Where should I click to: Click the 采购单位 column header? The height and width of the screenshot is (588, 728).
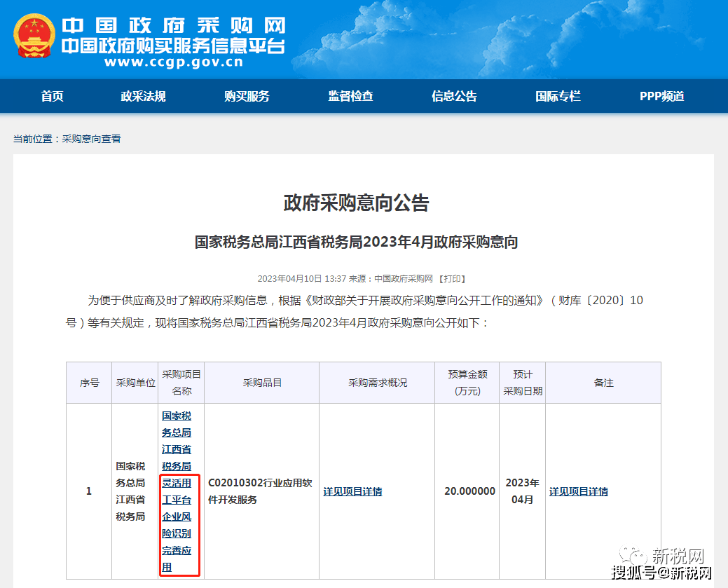[x=135, y=383]
